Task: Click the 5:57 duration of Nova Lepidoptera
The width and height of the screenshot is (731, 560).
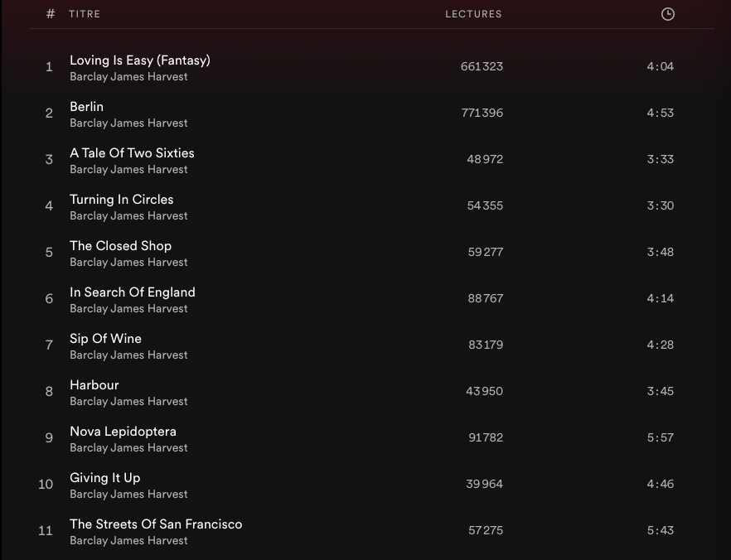Action: pos(660,437)
